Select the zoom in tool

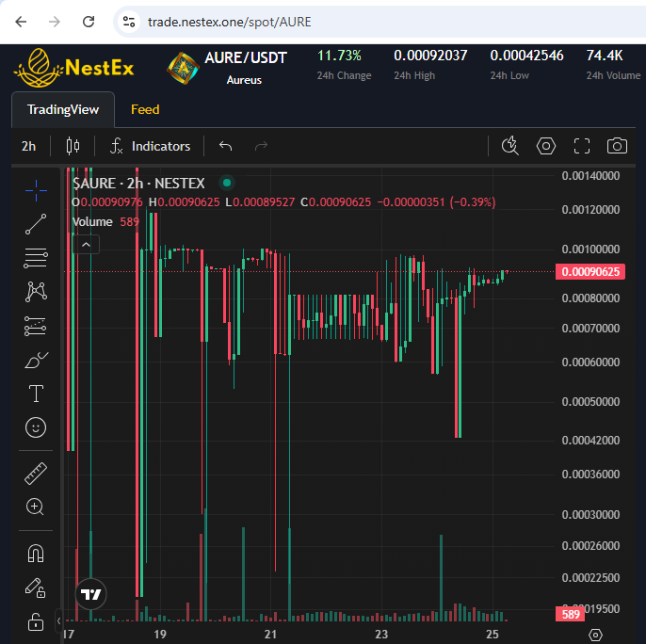(35, 507)
